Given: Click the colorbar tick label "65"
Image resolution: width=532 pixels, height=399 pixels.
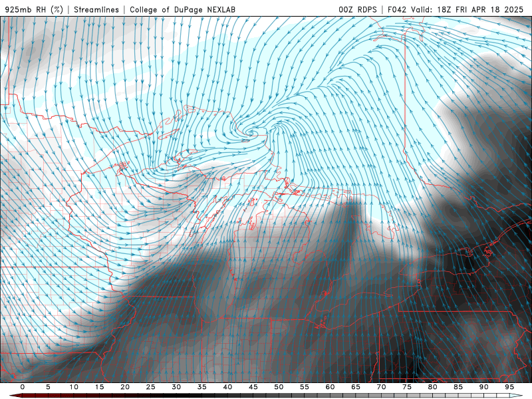Looking at the screenshot, I should [x=356, y=387].
